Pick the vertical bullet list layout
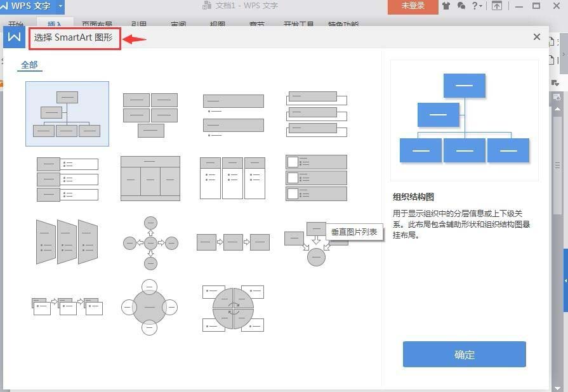 (x=234, y=115)
